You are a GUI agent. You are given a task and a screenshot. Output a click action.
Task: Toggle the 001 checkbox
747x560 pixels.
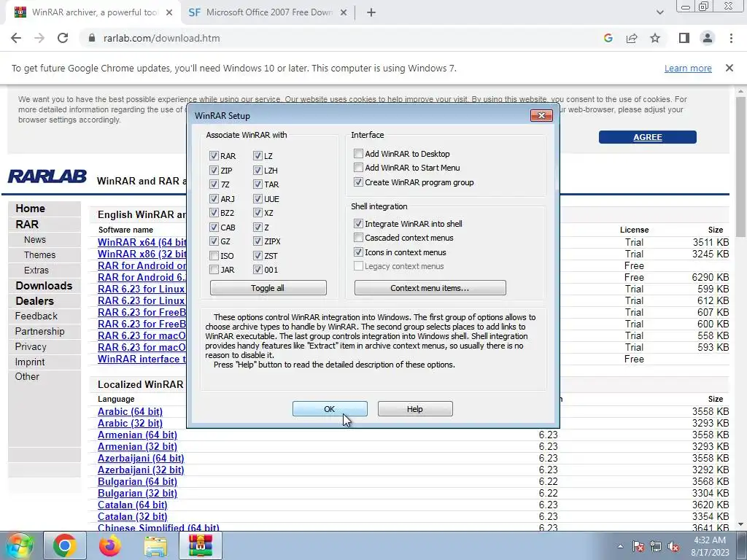pyautogui.click(x=258, y=270)
